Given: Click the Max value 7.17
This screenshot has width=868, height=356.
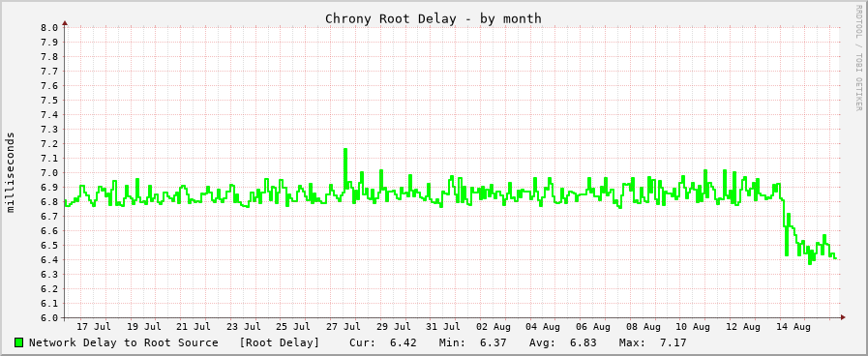Looking at the screenshot, I should click(673, 342).
